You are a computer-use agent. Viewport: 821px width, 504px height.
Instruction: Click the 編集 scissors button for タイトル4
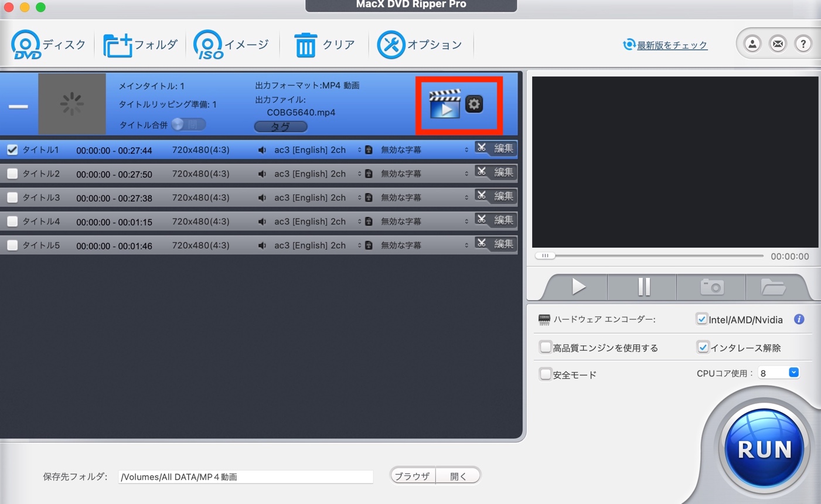click(496, 220)
